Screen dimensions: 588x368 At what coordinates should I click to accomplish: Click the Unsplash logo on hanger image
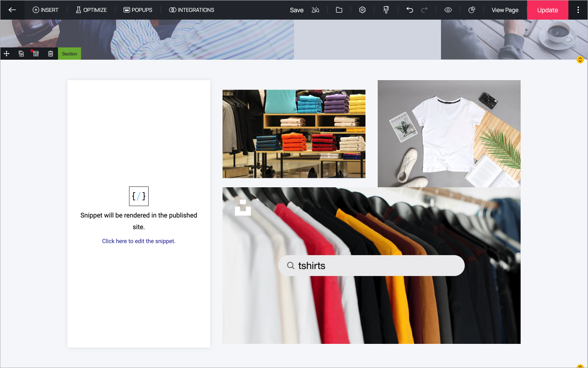click(243, 208)
